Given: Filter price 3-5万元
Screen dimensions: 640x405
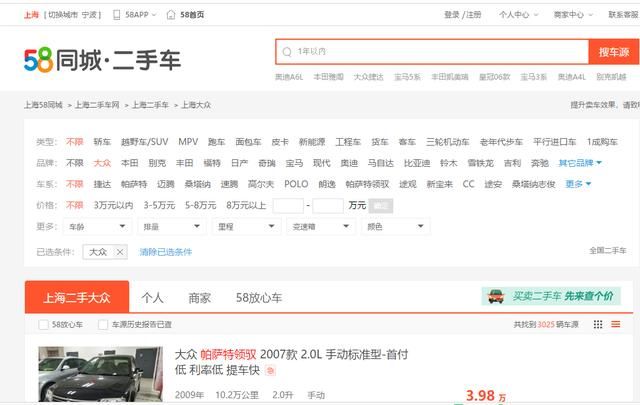Looking at the screenshot, I should coord(159,205).
